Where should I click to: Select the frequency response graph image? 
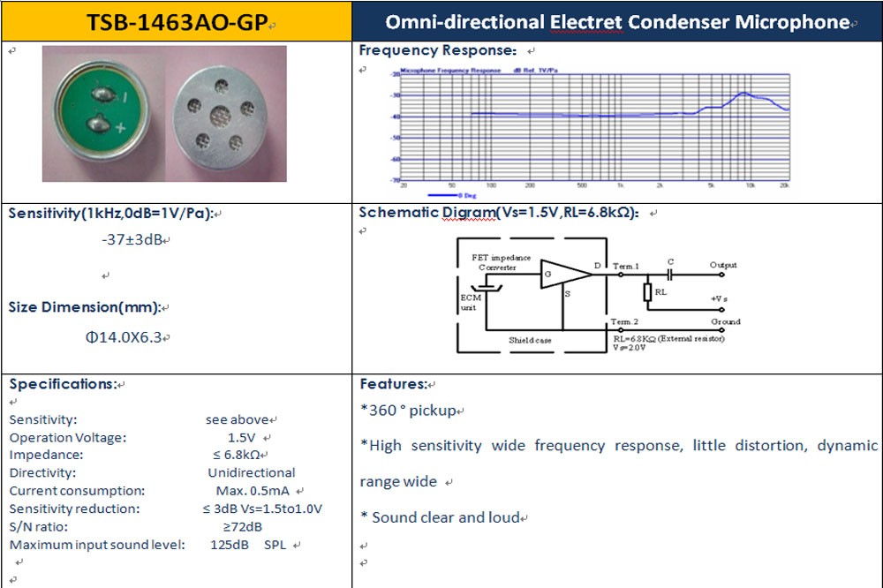591,133
